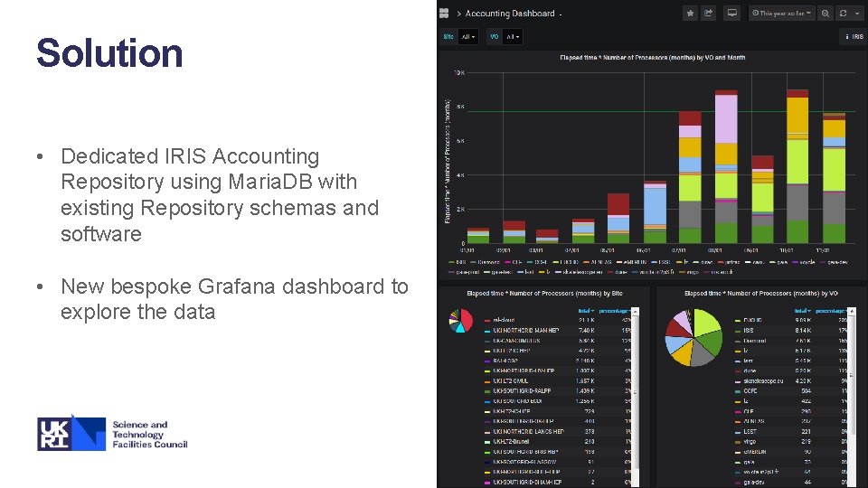Select the UKI NORTHGRID MAN HEP row
Viewport: 868px width, 488px height.
(x=558, y=331)
